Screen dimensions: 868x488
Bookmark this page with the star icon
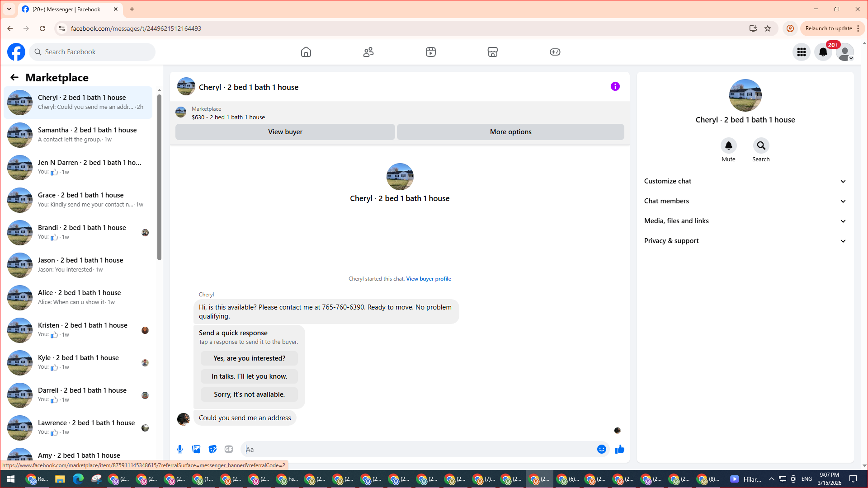[768, 28]
